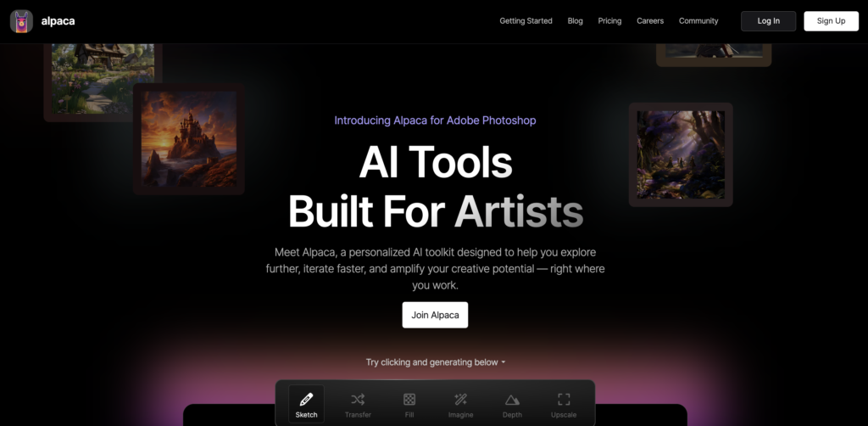Open the castle sunset artwork thumbnail
Image resolution: width=868 pixels, height=426 pixels.
tap(189, 139)
